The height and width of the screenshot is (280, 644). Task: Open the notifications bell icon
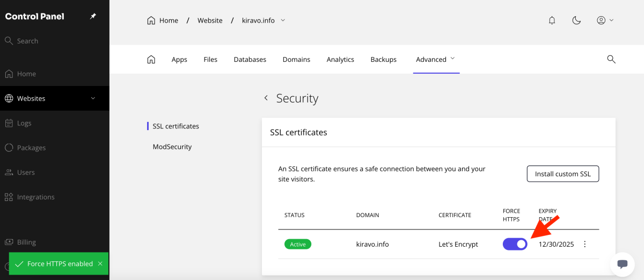pos(552,20)
